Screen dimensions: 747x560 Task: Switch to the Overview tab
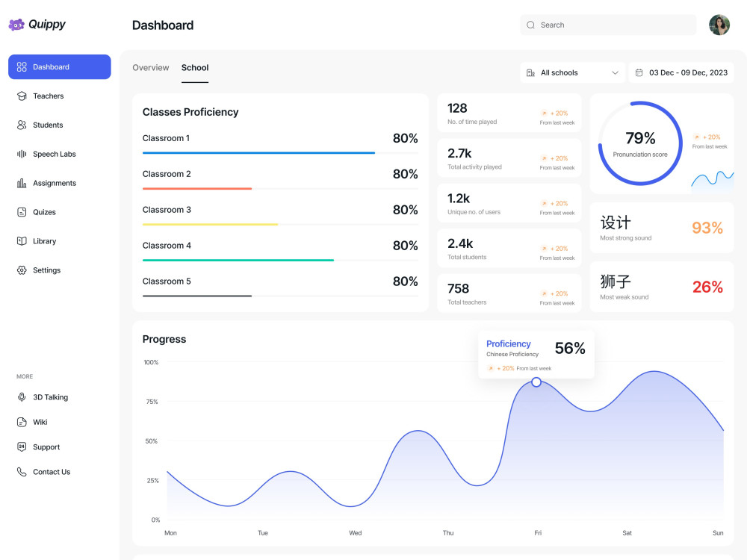[x=151, y=68]
